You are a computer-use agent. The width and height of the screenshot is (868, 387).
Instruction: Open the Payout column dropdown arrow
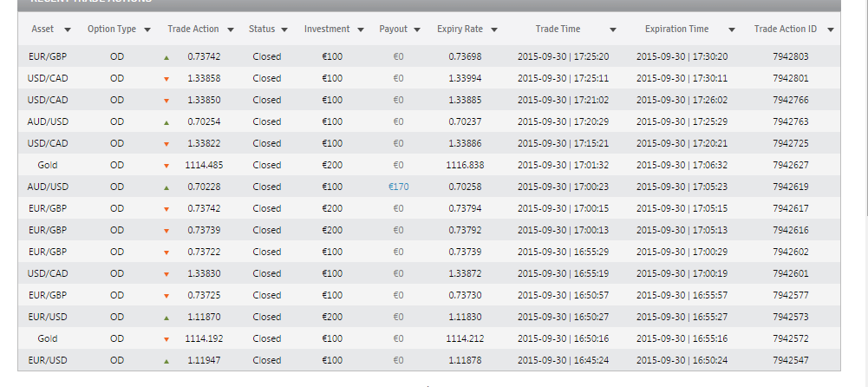(417, 30)
